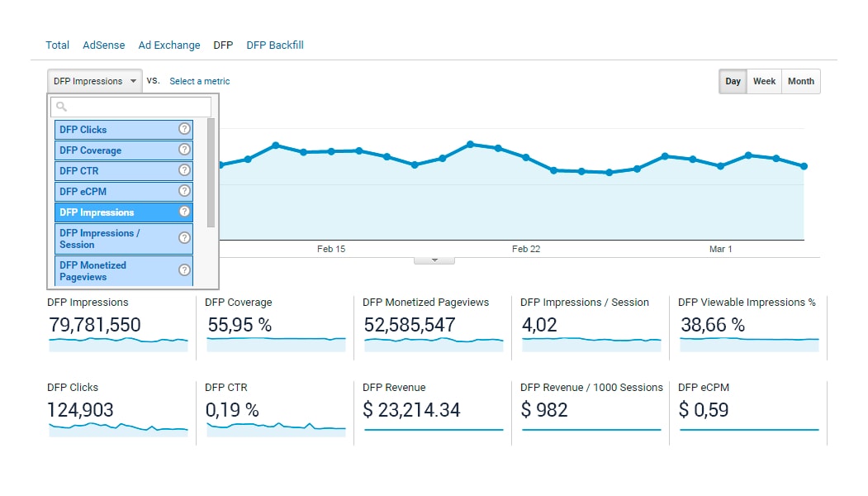Open the DFP Impressions metric dropdown
868x496 pixels.
(94, 81)
